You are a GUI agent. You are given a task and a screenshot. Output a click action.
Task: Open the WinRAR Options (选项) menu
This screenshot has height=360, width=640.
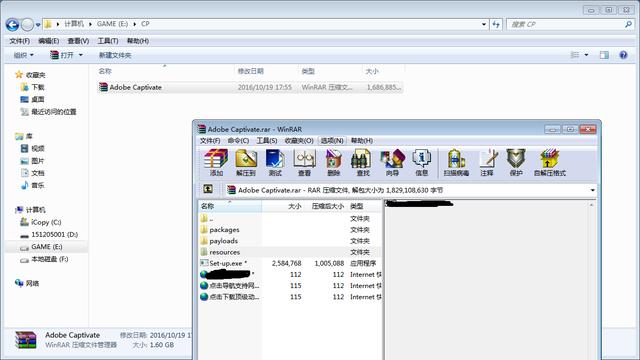tap(332, 140)
